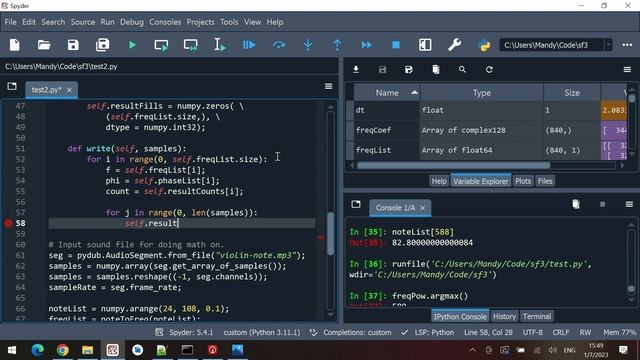Import data in Variable Explorer
This screenshot has width=640, height=360.
click(356, 69)
